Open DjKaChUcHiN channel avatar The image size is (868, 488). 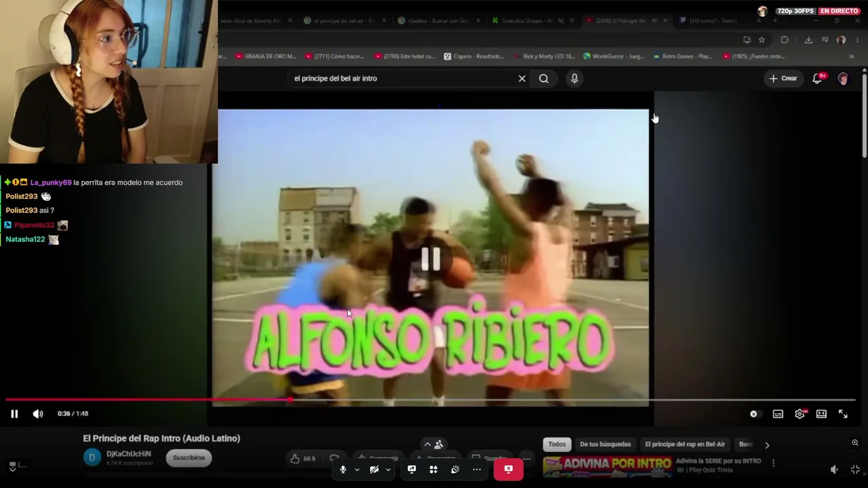tap(92, 457)
